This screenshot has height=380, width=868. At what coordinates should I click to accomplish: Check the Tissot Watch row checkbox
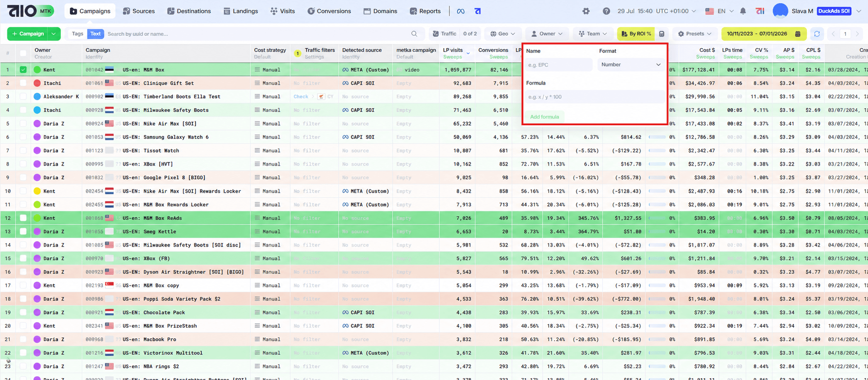tap(23, 151)
